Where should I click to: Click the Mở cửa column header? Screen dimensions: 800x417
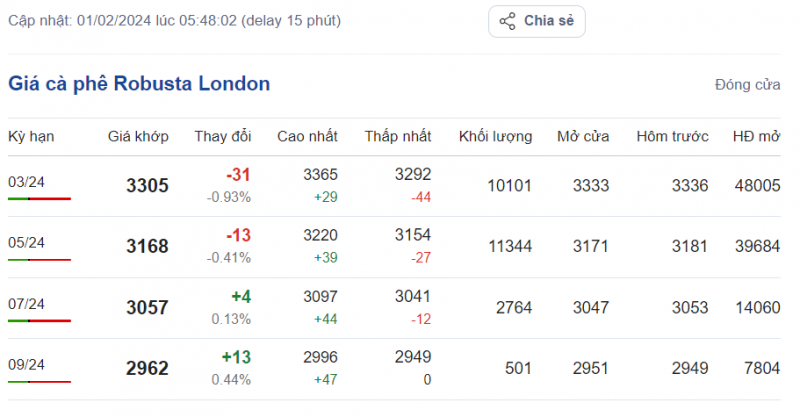pos(583,136)
